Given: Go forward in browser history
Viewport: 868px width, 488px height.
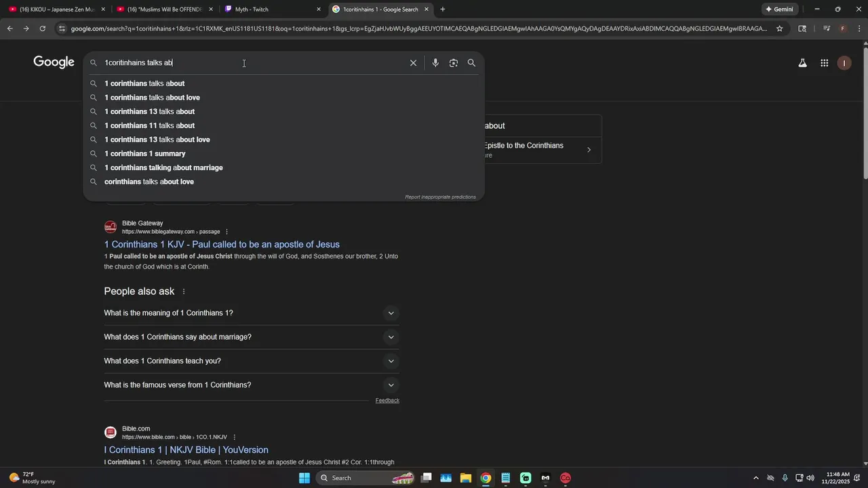Looking at the screenshot, I should pos(26,28).
